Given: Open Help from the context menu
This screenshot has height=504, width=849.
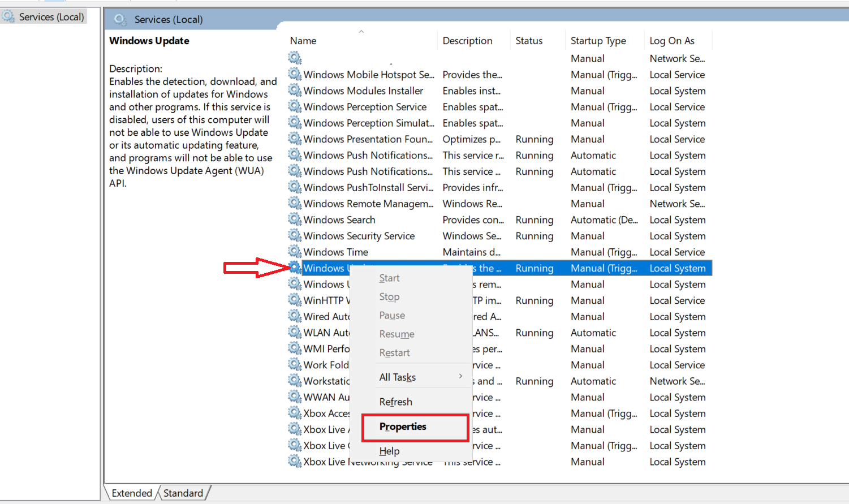Looking at the screenshot, I should (389, 451).
